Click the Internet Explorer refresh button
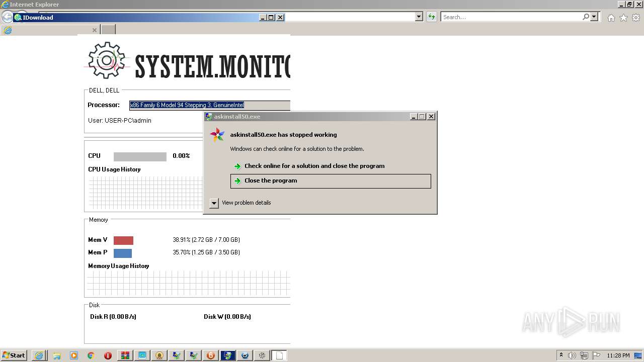 tap(431, 17)
